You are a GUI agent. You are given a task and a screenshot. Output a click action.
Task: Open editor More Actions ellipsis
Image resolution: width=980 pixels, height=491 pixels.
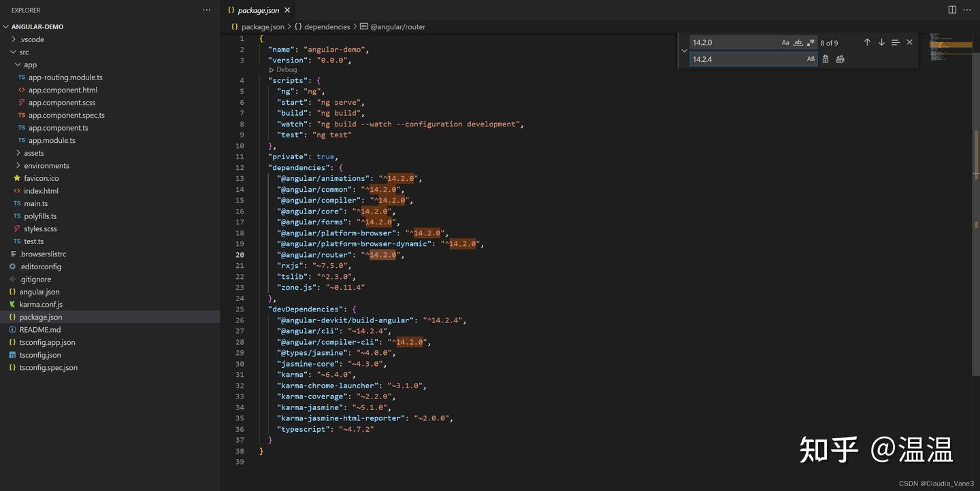point(967,10)
